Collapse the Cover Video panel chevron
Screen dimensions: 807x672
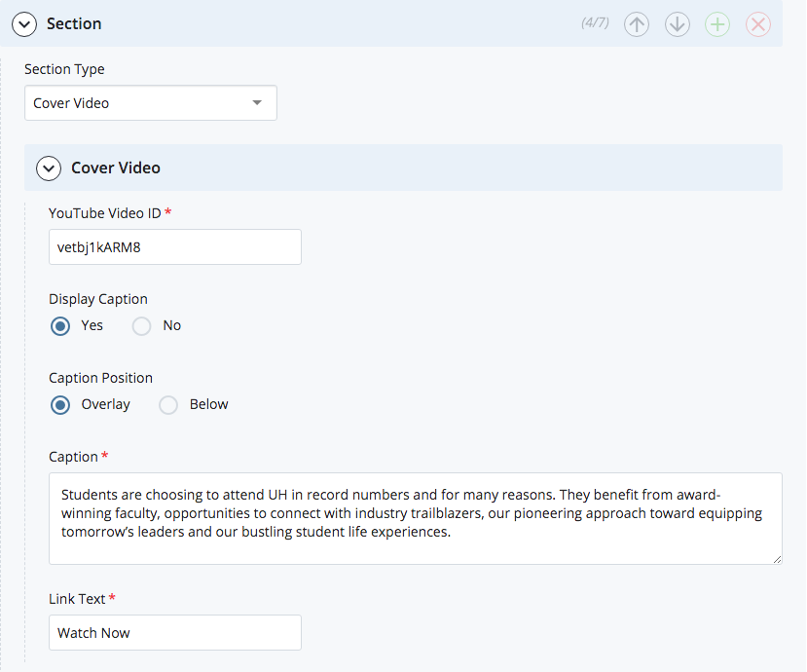pos(49,168)
